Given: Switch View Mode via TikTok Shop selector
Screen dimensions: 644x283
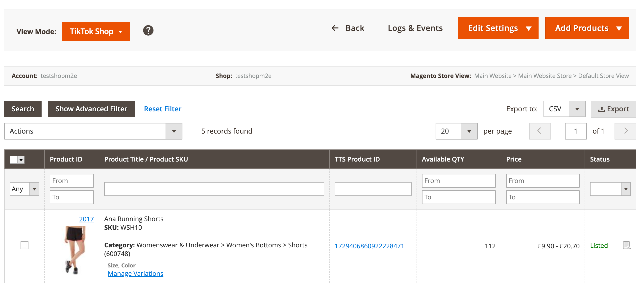Looking at the screenshot, I should pos(96,31).
